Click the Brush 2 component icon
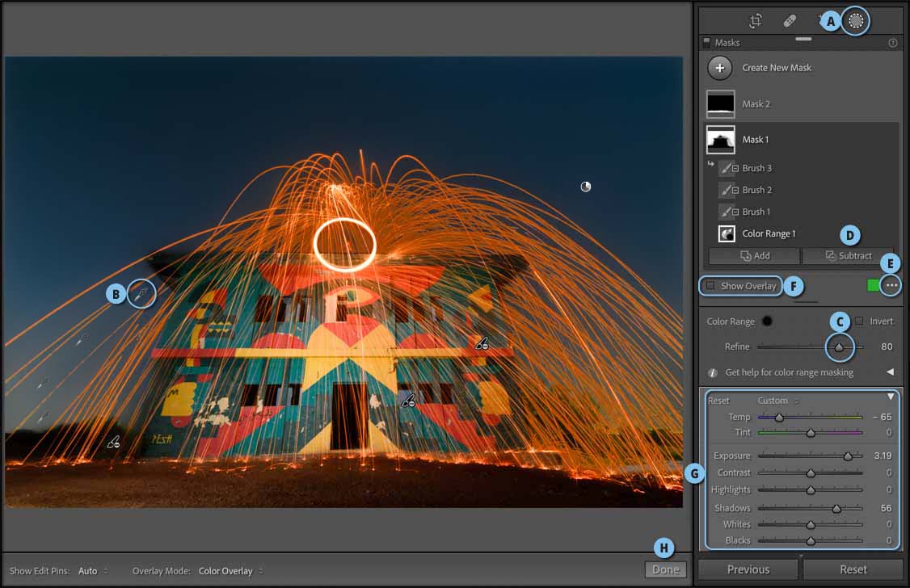Viewport: 910px width, 588px height. click(729, 190)
